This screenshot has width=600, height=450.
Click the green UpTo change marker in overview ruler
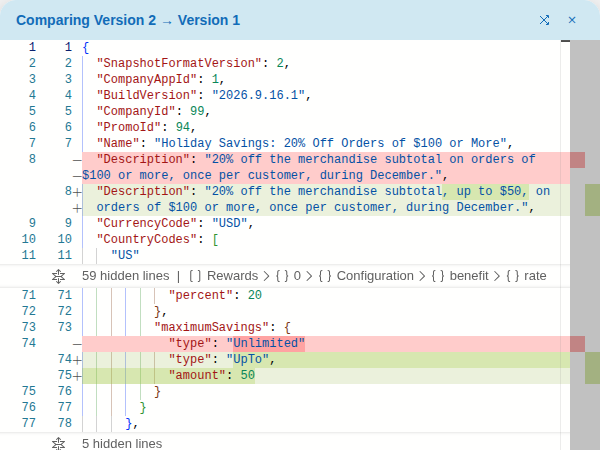click(592, 368)
